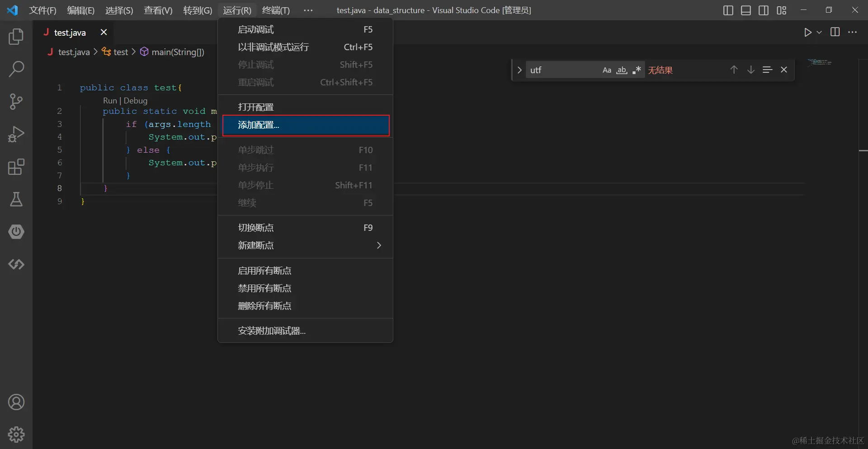868x449 pixels.
Task: Open the 查看(V) menu
Action: point(158,10)
